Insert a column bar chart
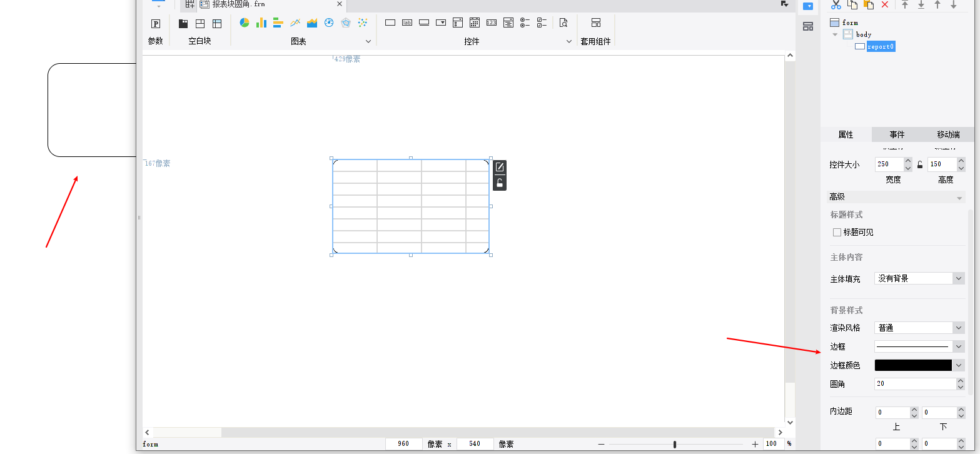 [261, 23]
